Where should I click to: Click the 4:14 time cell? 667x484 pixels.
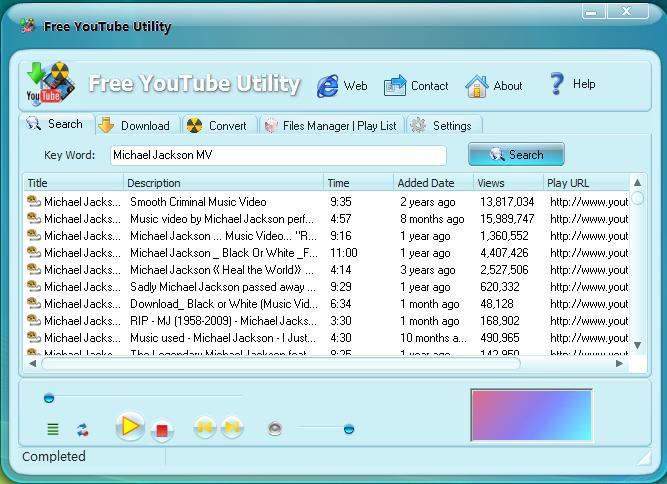[x=341, y=270]
